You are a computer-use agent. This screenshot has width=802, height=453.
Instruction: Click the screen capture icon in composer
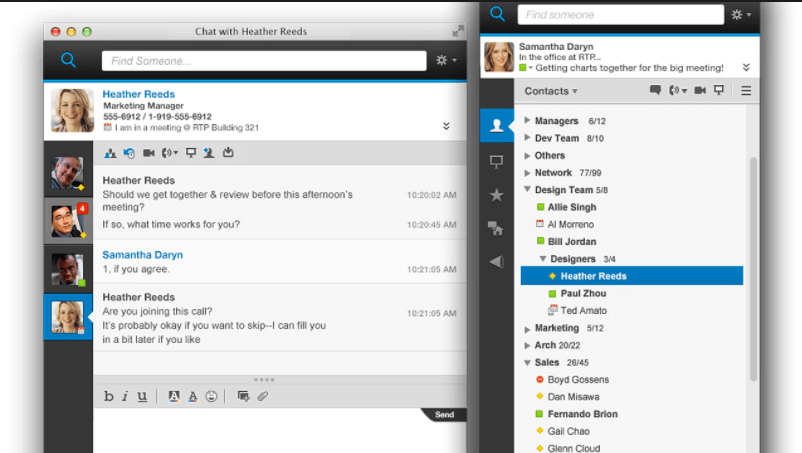tap(243, 396)
